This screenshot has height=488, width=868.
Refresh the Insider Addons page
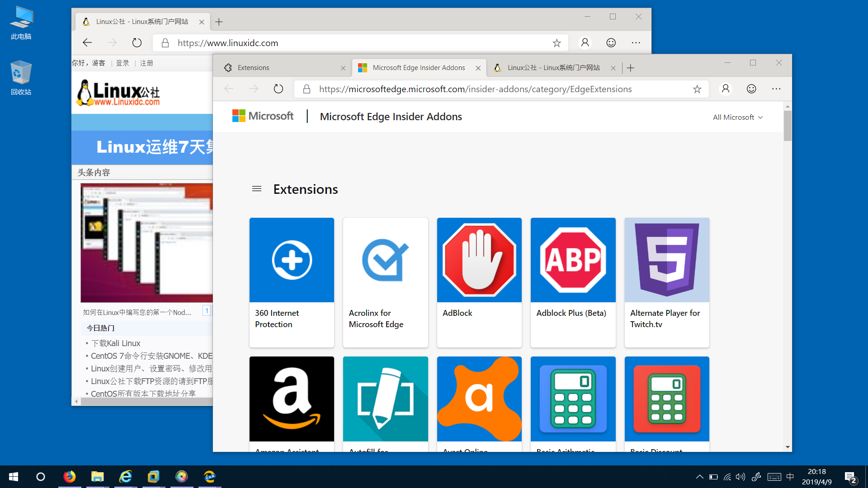point(278,89)
